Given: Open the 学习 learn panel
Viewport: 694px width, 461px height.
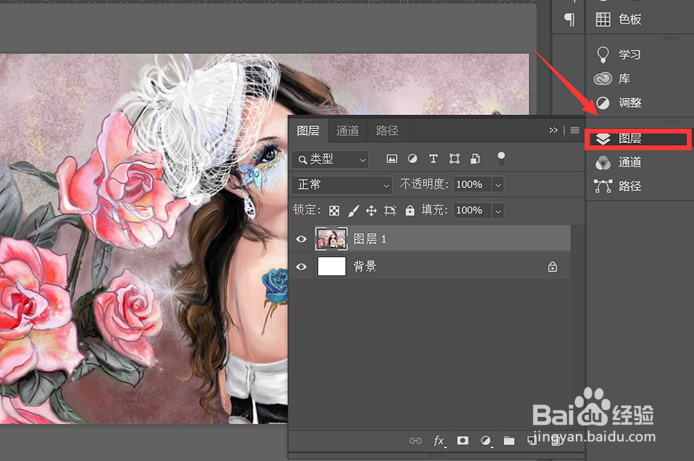Looking at the screenshot, I should tap(618, 54).
